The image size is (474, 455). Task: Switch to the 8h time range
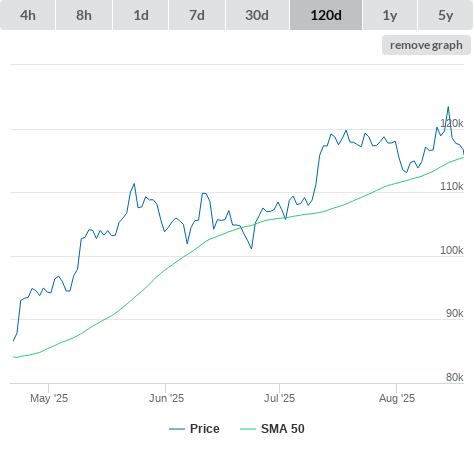pos(84,15)
